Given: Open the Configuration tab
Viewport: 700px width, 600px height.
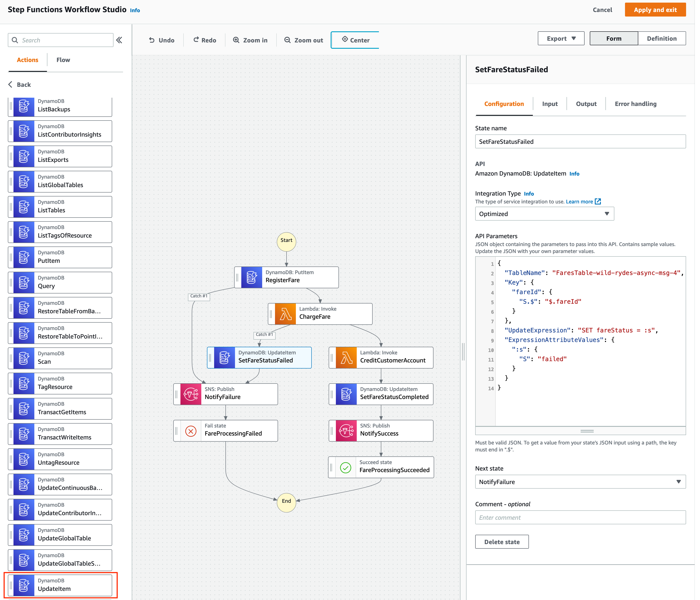Looking at the screenshot, I should click(x=504, y=104).
